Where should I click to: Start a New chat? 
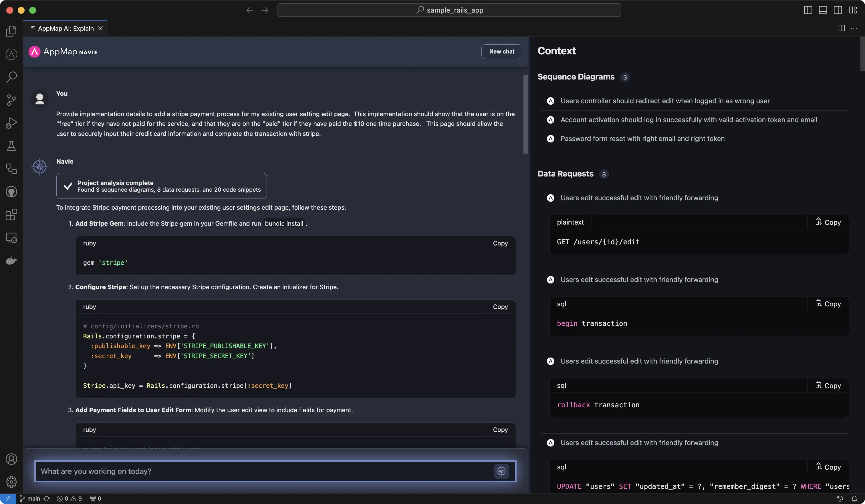tap(501, 51)
